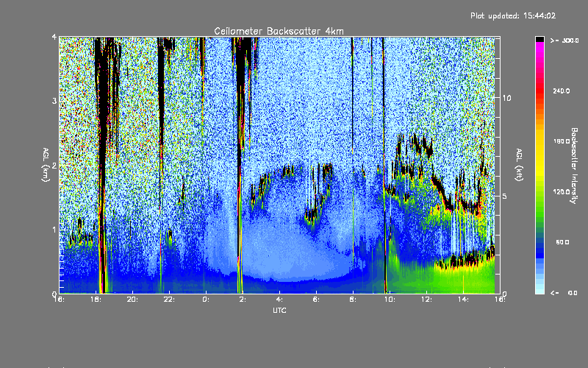Click the "2:" UTC time tick label
588x368 pixels.
[243, 300]
